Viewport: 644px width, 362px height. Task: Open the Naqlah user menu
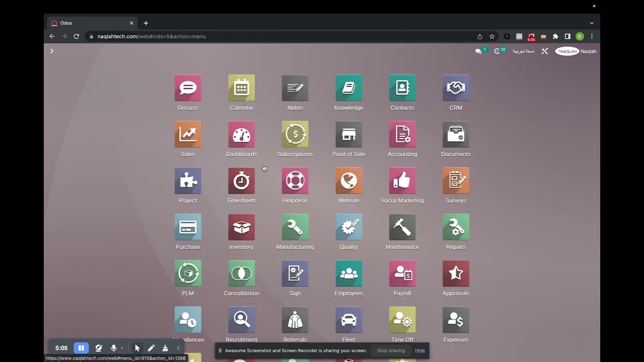(576, 51)
